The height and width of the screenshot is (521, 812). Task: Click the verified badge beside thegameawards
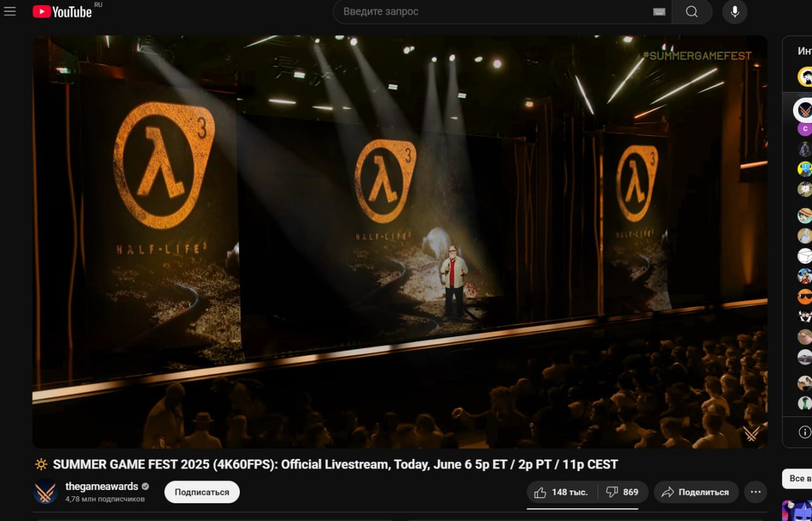(x=145, y=487)
